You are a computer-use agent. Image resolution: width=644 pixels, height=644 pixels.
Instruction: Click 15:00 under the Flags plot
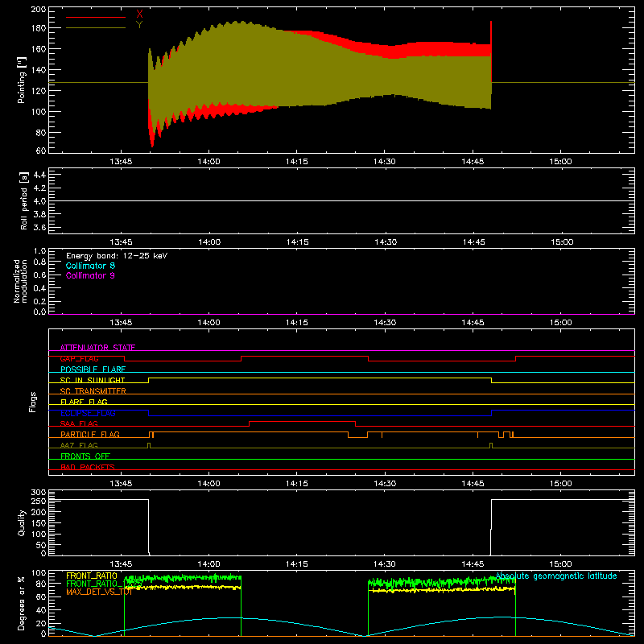[x=560, y=484]
